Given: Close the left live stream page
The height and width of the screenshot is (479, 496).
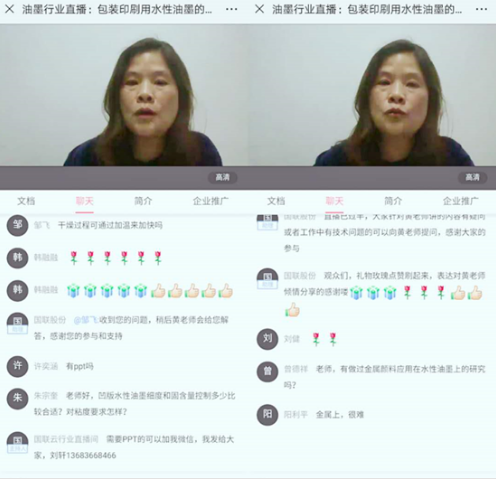Looking at the screenshot, I should coord(9,9).
